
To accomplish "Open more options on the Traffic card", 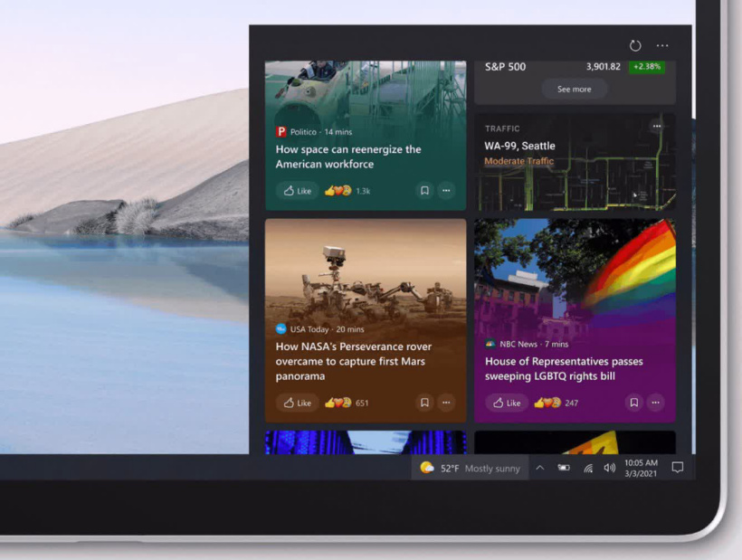I will click(657, 127).
